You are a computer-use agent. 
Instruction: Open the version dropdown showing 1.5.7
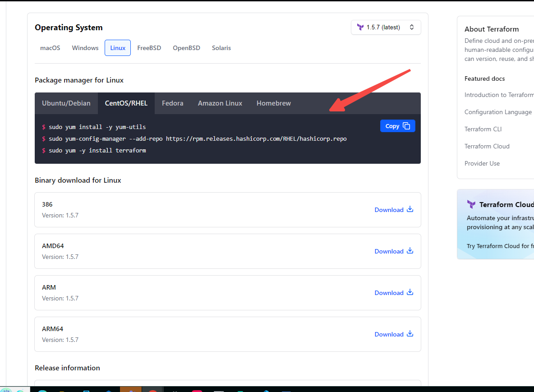[386, 27]
